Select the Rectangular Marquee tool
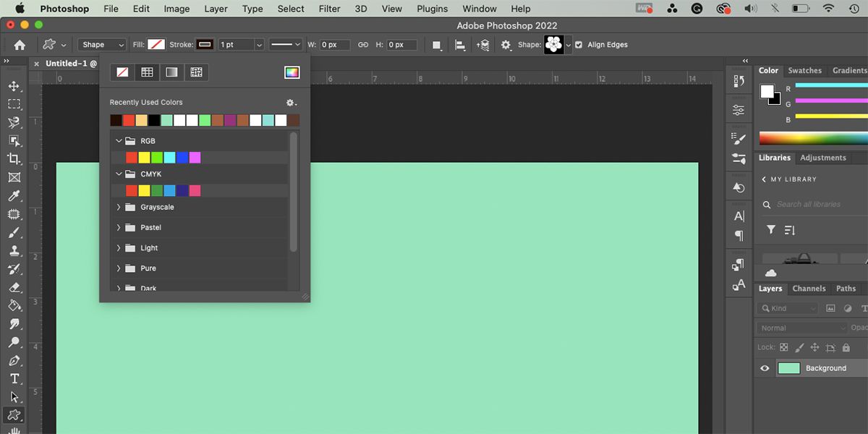The width and height of the screenshot is (868, 434). pos(14,103)
